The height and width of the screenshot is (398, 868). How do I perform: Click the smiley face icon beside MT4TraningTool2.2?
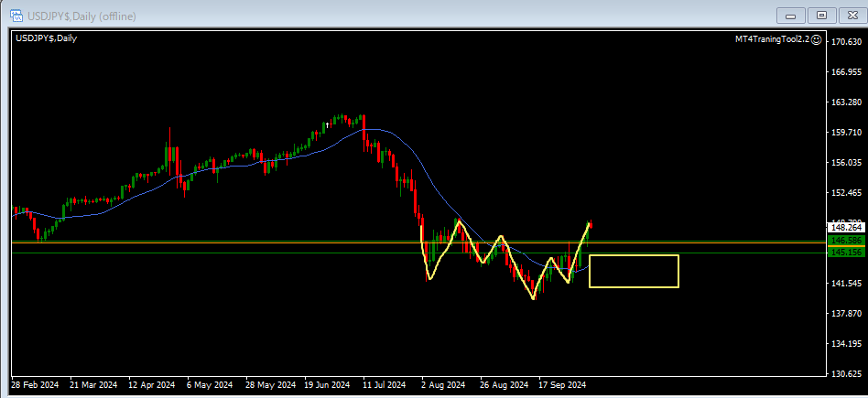pos(816,39)
